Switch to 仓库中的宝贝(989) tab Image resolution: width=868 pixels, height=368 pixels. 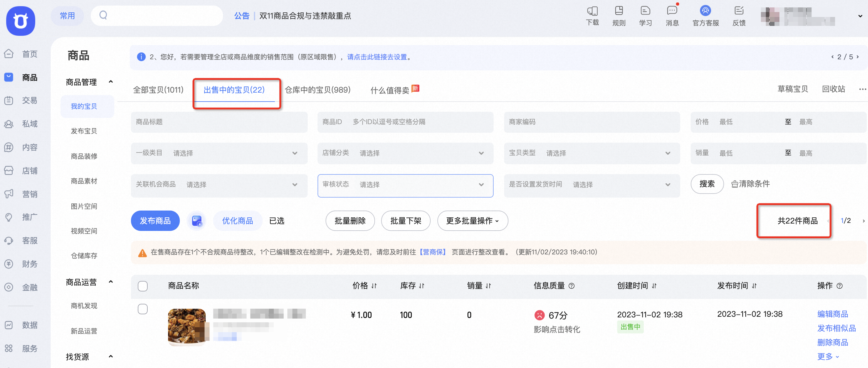click(x=318, y=90)
